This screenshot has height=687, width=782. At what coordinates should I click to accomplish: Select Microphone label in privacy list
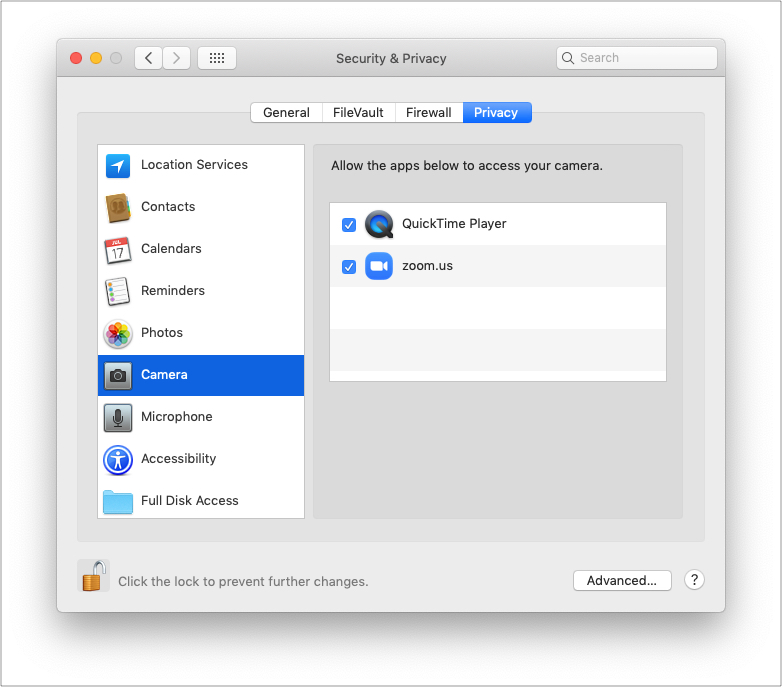click(x=177, y=416)
